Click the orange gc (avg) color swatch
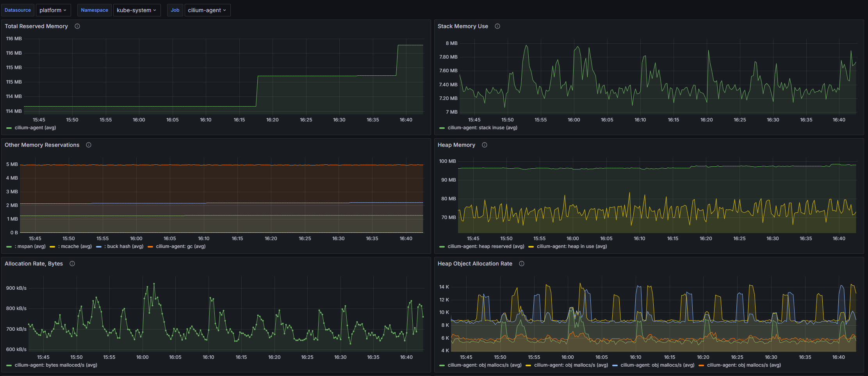 [x=150, y=247]
